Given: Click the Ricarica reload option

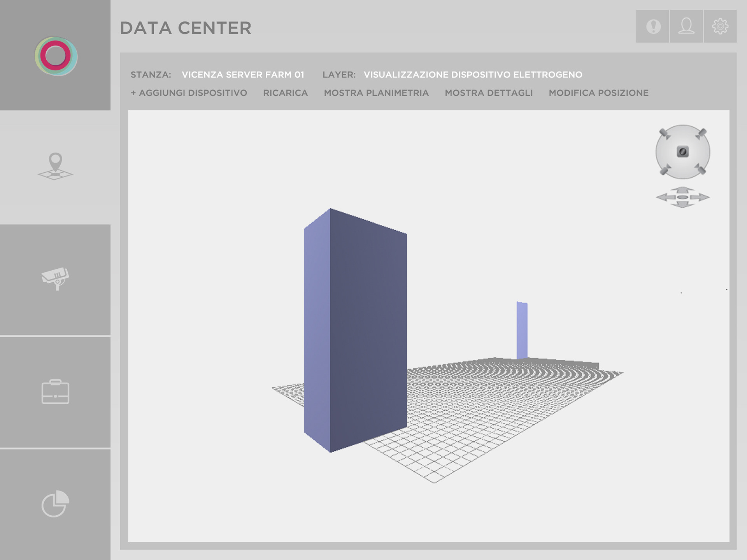Looking at the screenshot, I should point(285,93).
